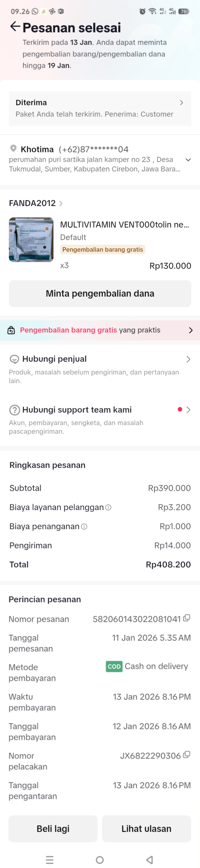Expand the Khotima delivery address details

click(x=188, y=160)
